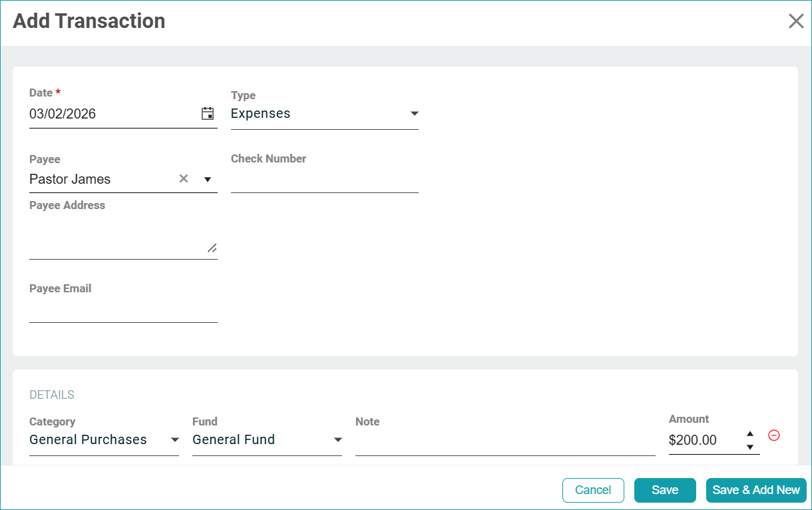Image resolution: width=812 pixels, height=510 pixels.
Task: Clear the Pastor James payee selection
Action: pyautogui.click(x=184, y=178)
